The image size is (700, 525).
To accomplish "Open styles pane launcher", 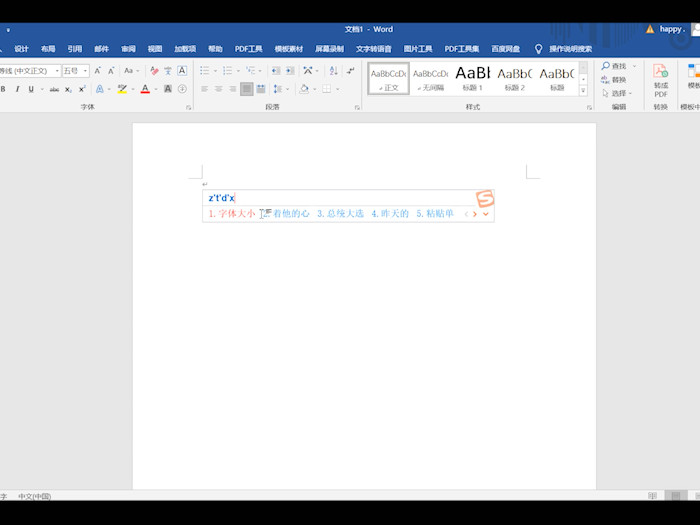I will [x=589, y=108].
